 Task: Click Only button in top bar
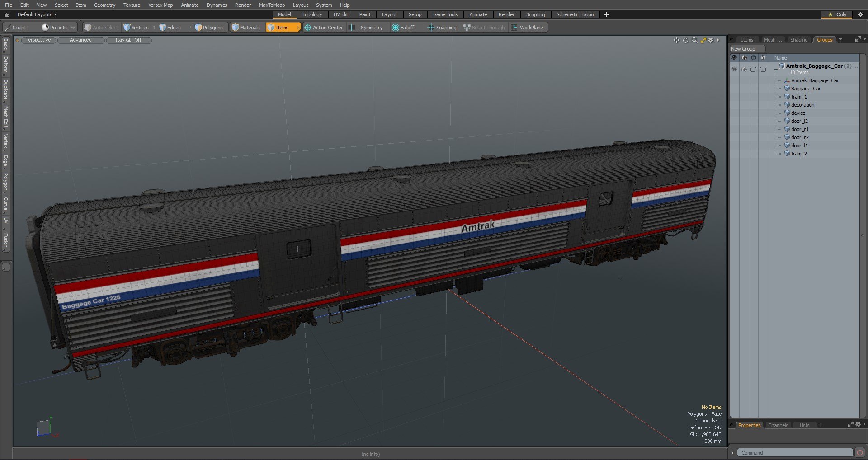point(837,14)
